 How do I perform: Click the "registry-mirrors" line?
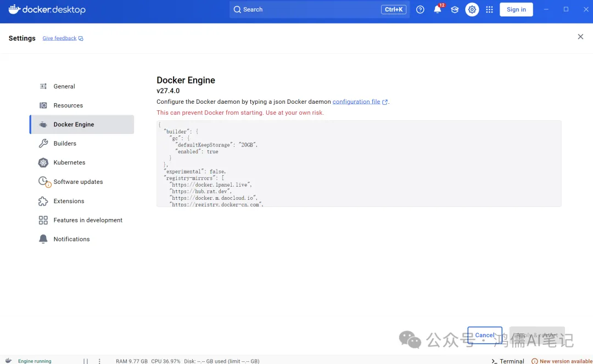pos(194,178)
